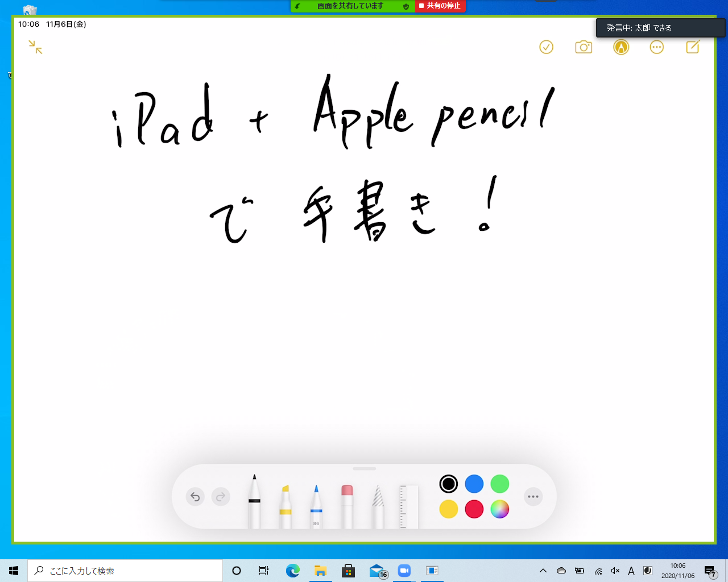Choose the yellow color swatch
Viewport: 728px width, 582px height.
[x=449, y=509]
